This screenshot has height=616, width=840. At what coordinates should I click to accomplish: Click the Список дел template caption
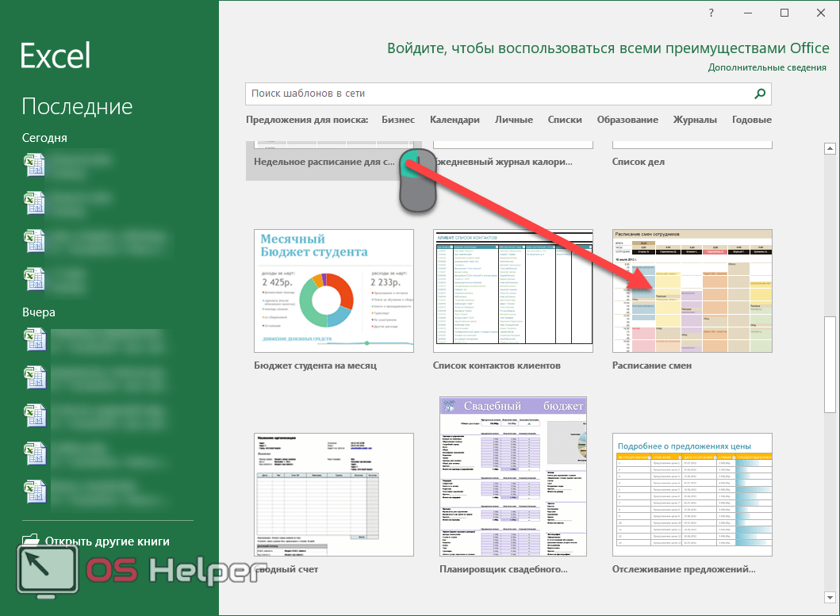[638, 162]
